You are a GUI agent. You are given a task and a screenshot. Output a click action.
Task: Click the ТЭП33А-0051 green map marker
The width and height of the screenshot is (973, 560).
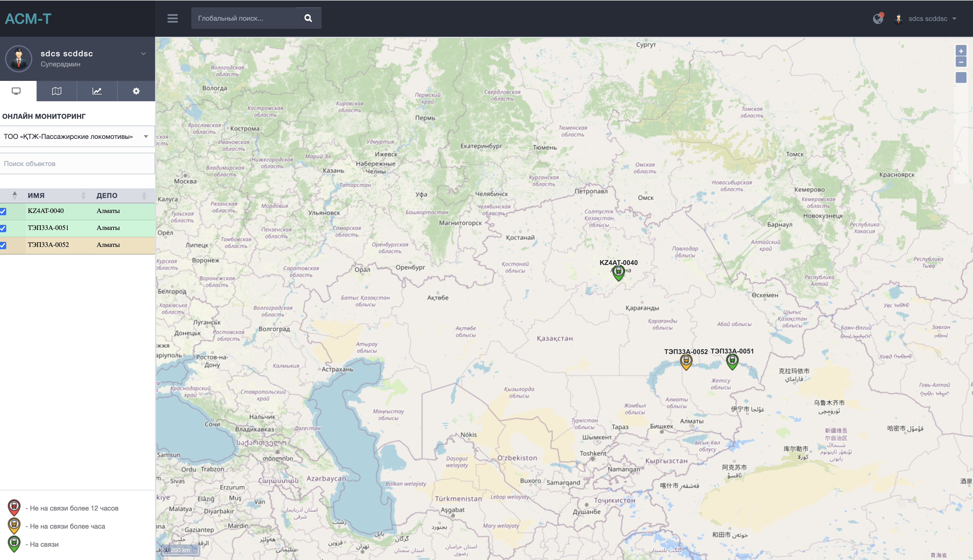pos(732,360)
